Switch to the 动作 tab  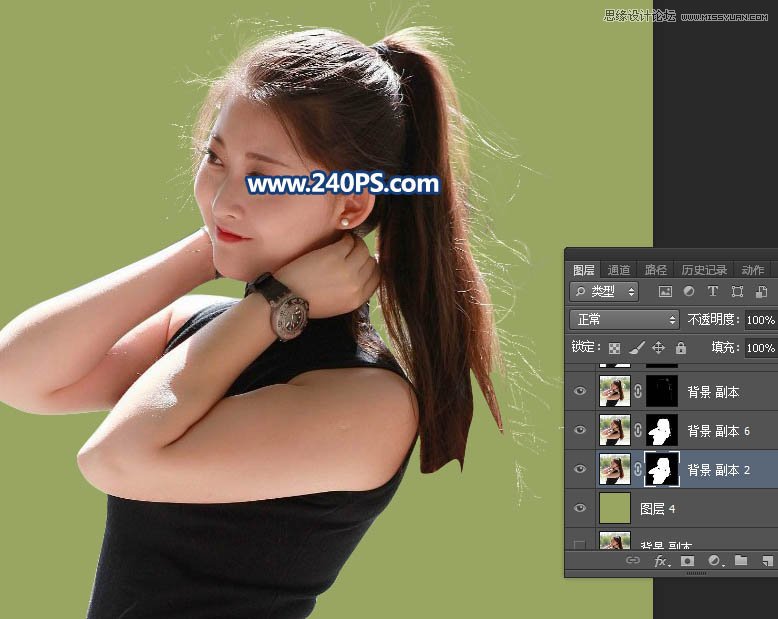click(x=753, y=270)
